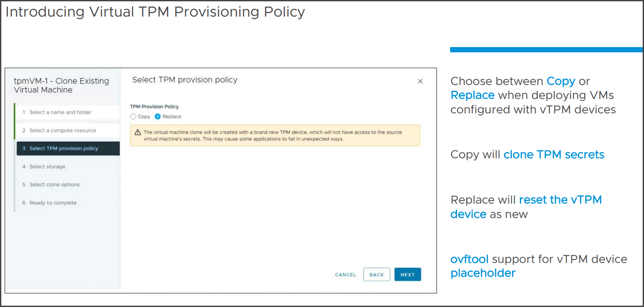Click the blue Replace text on the slide
The image size is (644, 307).
(x=472, y=95)
